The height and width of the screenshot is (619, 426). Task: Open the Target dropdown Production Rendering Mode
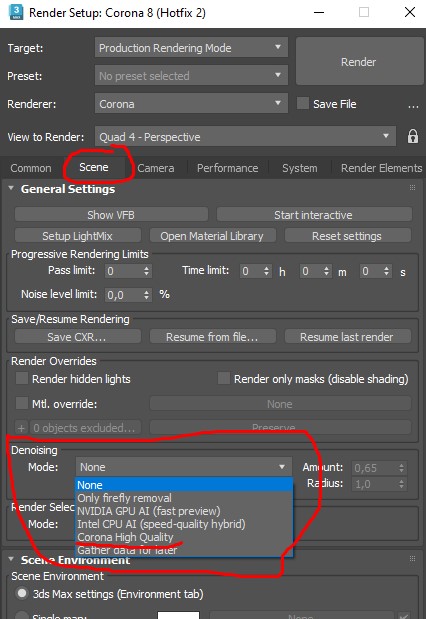click(191, 48)
